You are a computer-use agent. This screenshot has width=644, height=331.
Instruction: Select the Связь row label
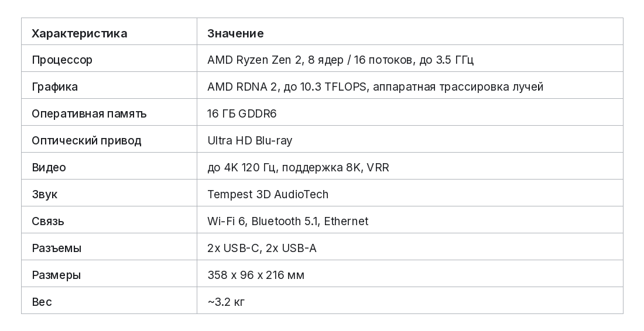pyautogui.click(x=48, y=222)
